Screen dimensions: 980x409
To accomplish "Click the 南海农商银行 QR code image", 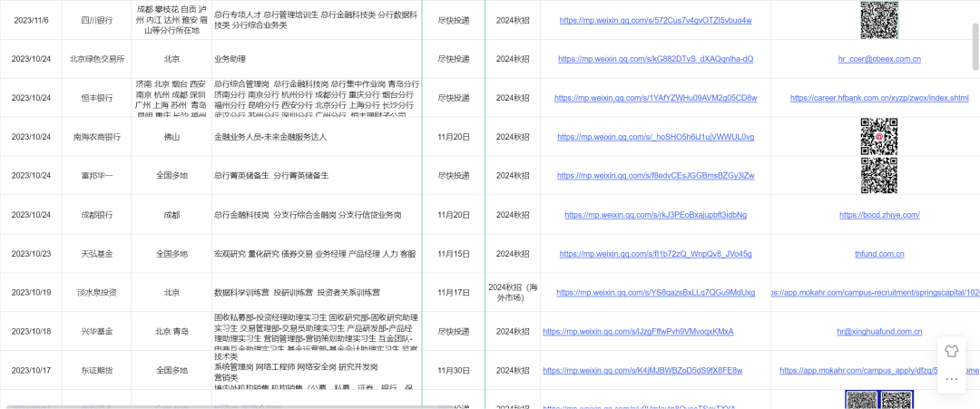I will 879,137.
